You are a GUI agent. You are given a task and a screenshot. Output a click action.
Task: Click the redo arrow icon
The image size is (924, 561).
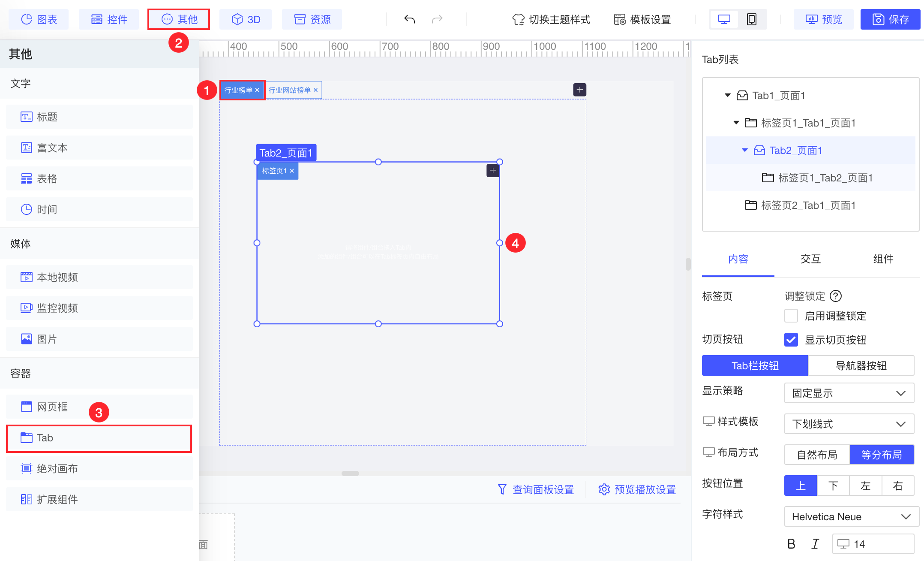point(437,19)
